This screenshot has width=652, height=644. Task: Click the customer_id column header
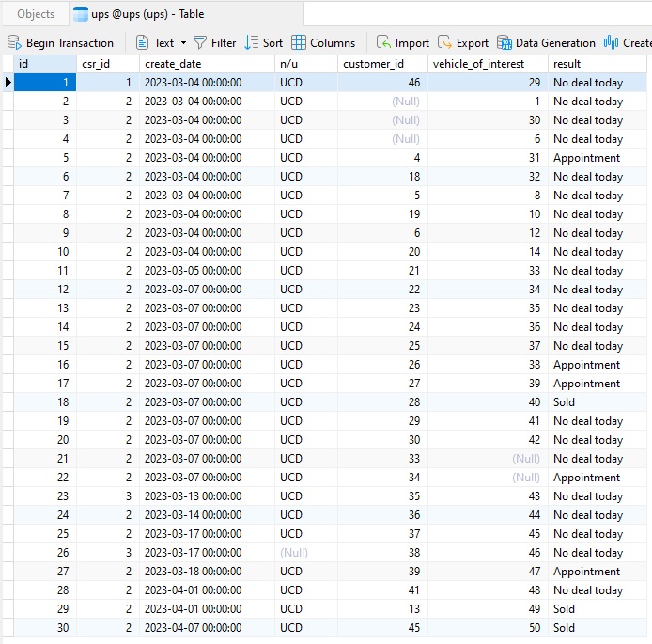(373, 63)
